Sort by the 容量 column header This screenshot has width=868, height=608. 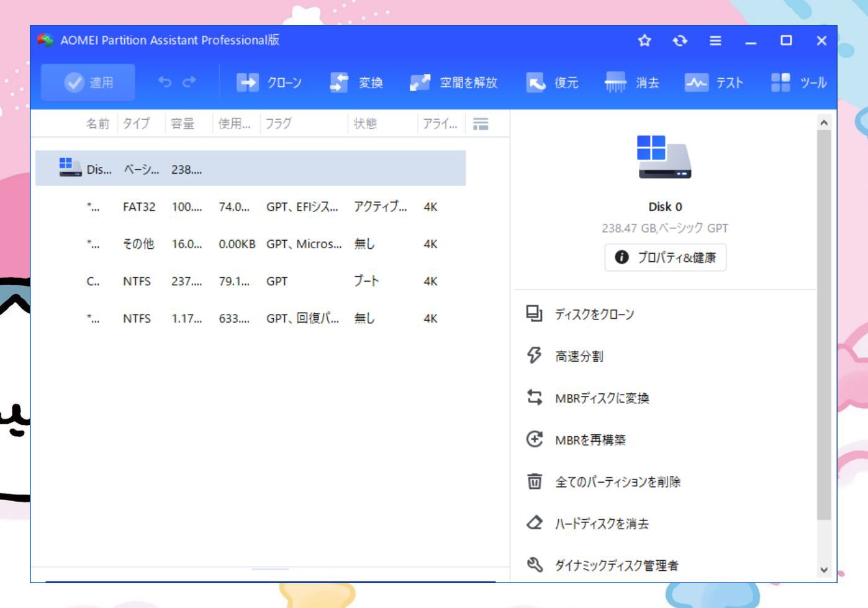tap(183, 123)
